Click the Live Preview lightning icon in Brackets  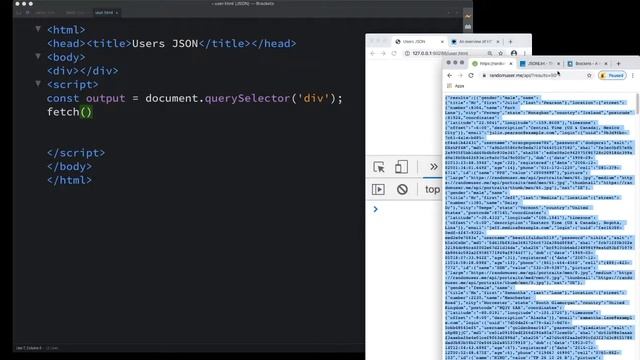(468, 16)
